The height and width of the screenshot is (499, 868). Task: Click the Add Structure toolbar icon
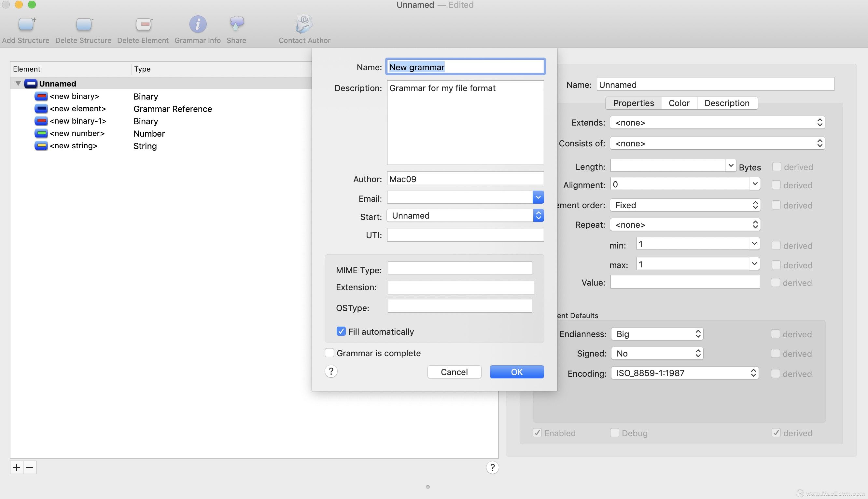tap(26, 24)
